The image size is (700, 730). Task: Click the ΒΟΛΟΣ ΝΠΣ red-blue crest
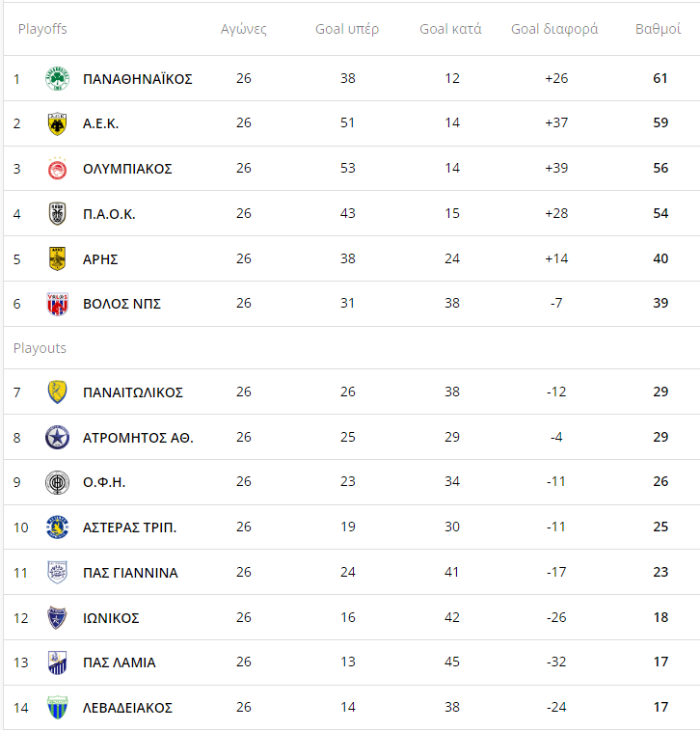tap(57, 304)
